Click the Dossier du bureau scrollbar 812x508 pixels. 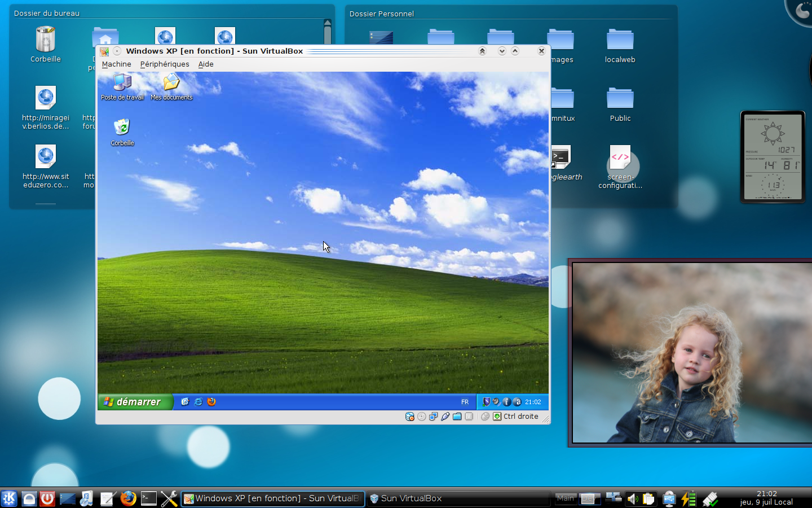click(327, 34)
